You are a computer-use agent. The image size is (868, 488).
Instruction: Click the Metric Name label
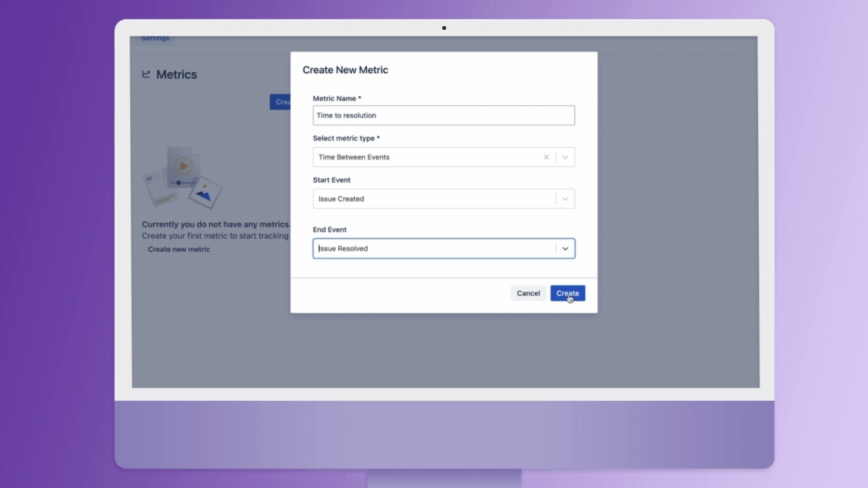point(337,98)
